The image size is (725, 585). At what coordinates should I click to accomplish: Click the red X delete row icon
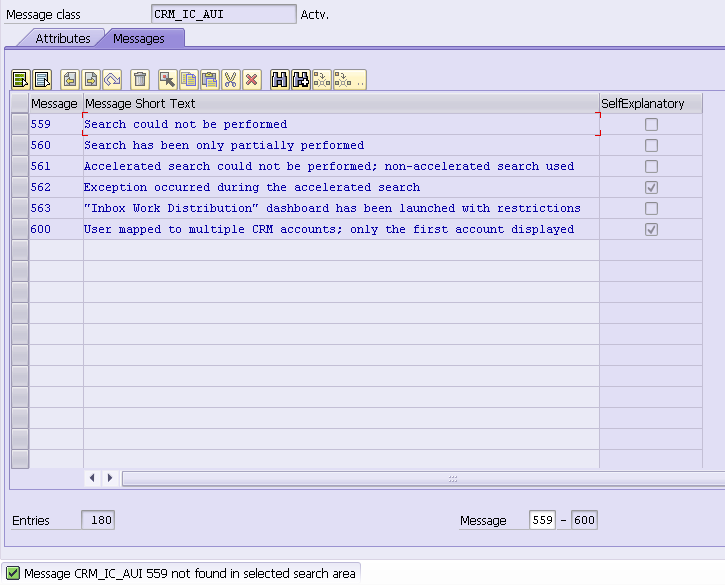[x=252, y=80]
